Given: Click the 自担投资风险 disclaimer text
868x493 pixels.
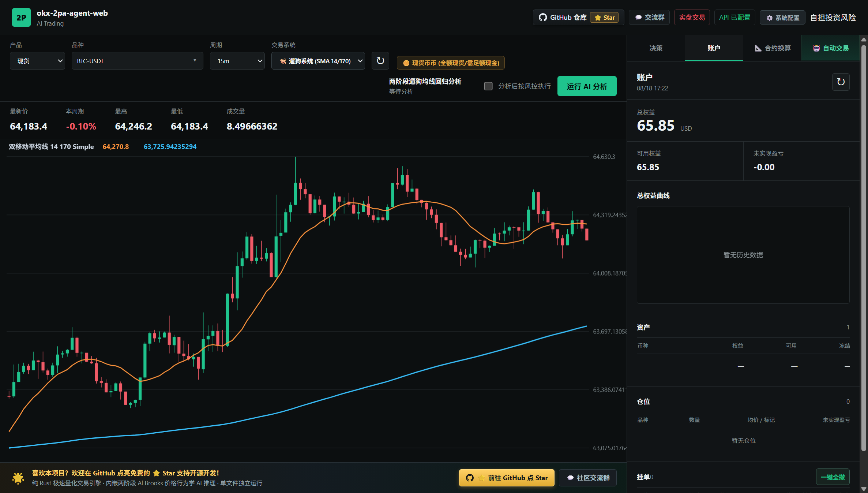Looking at the screenshot, I should pyautogui.click(x=833, y=18).
